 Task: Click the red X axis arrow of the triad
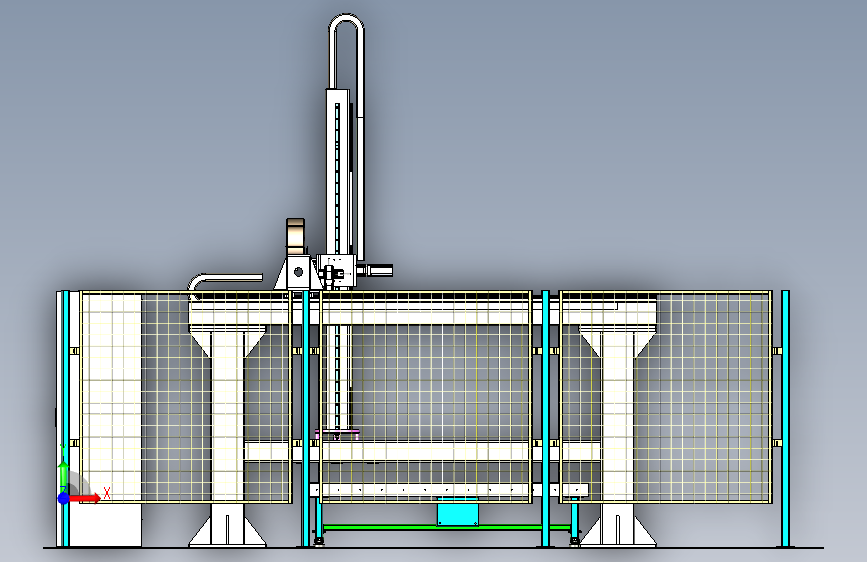pyautogui.click(x=84, y=498)
